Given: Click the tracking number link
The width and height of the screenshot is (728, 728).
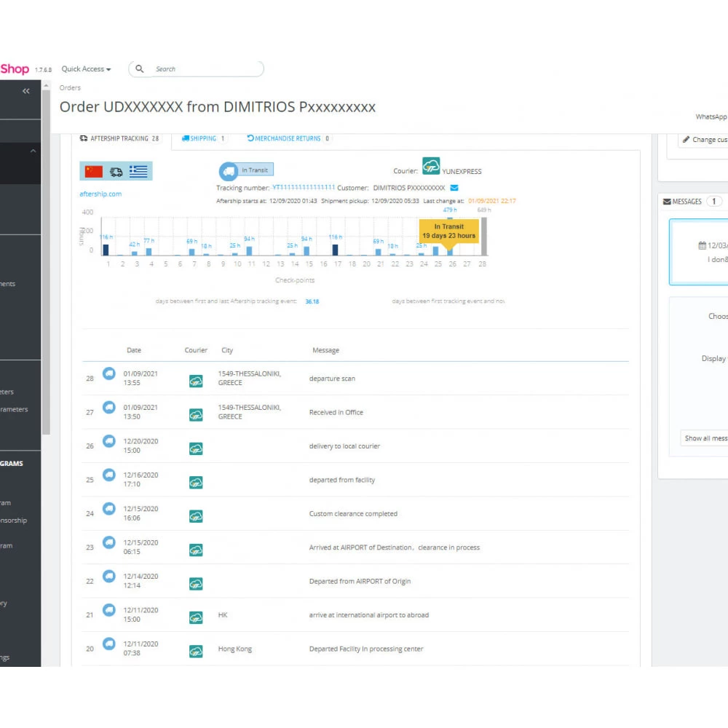Looking at the screenshot, I should pyautogui.click(x=304, y=187).
